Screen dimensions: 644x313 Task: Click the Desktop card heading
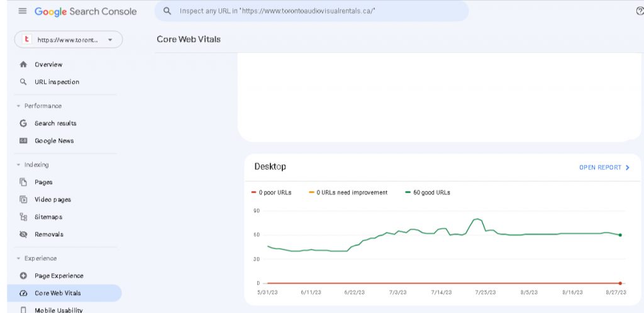[270, 167]
